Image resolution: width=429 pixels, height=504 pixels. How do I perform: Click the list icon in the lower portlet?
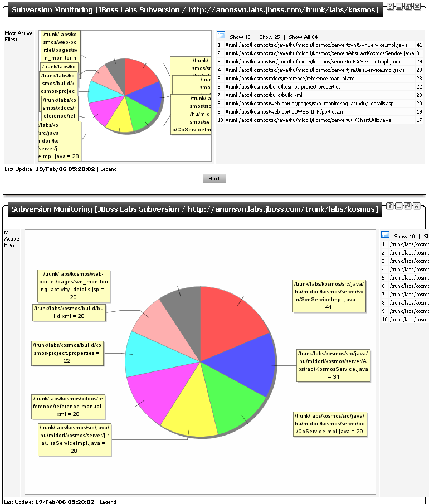pos(386,235)
